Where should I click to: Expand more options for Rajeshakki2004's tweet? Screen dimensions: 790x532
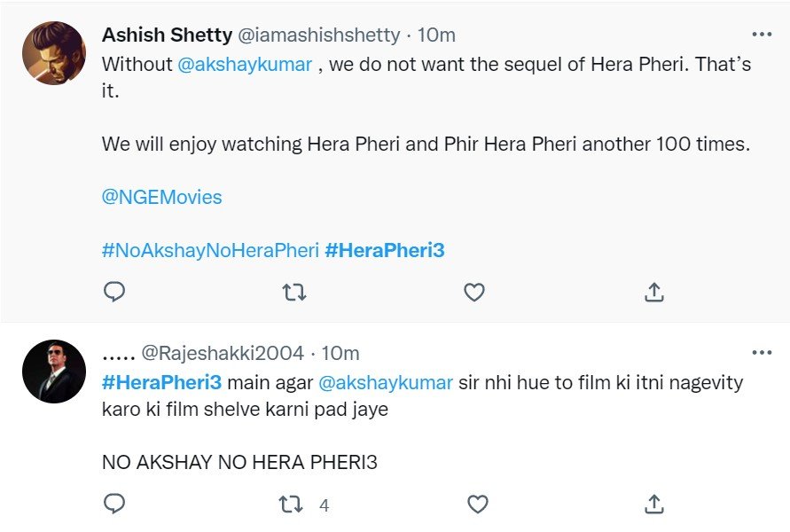click(x=760, y=352)
